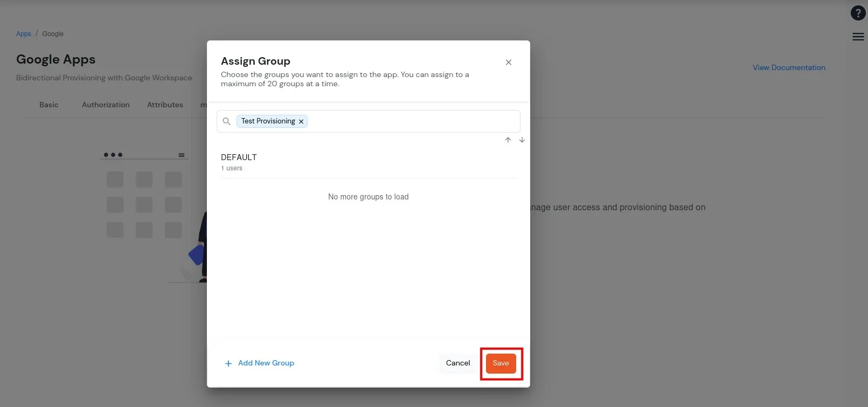Click the Test Provisioning chip label
Screen dimensions: 868x407
(x=268, y=121)
